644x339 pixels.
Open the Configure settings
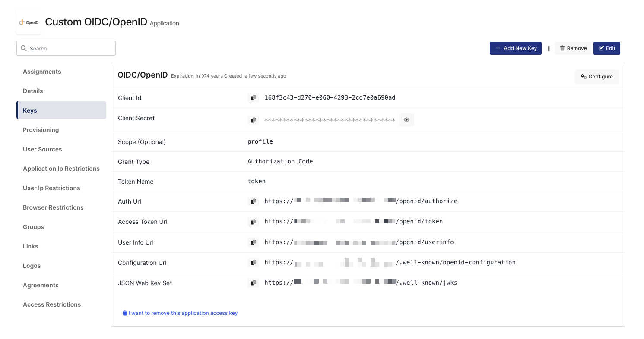click(x=596, y=77)
